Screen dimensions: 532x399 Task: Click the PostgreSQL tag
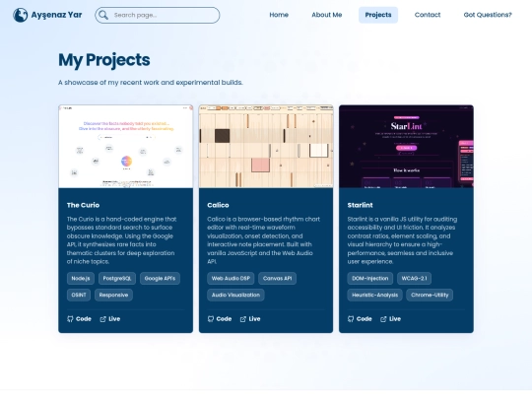pyautogui.click(x=117, y=279)
